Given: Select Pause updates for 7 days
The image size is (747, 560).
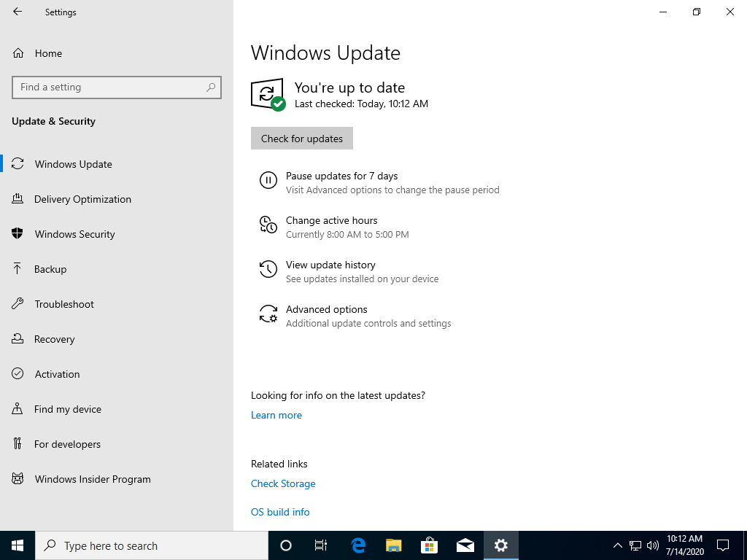Looking at the screenshot, I should click(379, 182).
